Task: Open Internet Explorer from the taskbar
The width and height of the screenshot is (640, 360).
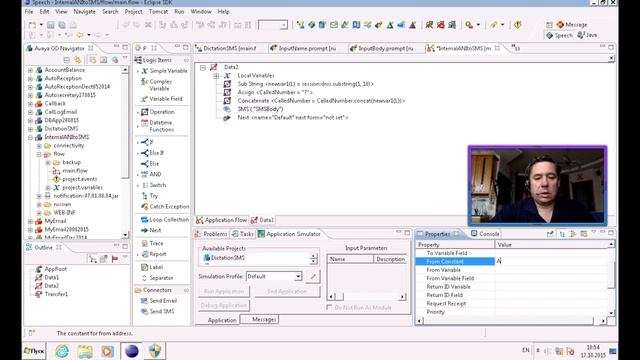Action: (62, 351)
